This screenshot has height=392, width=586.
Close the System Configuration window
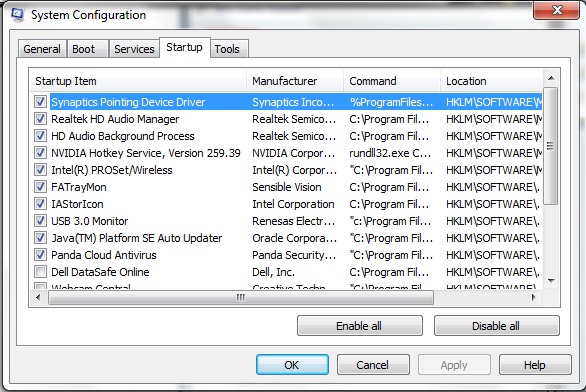[557, 9]
